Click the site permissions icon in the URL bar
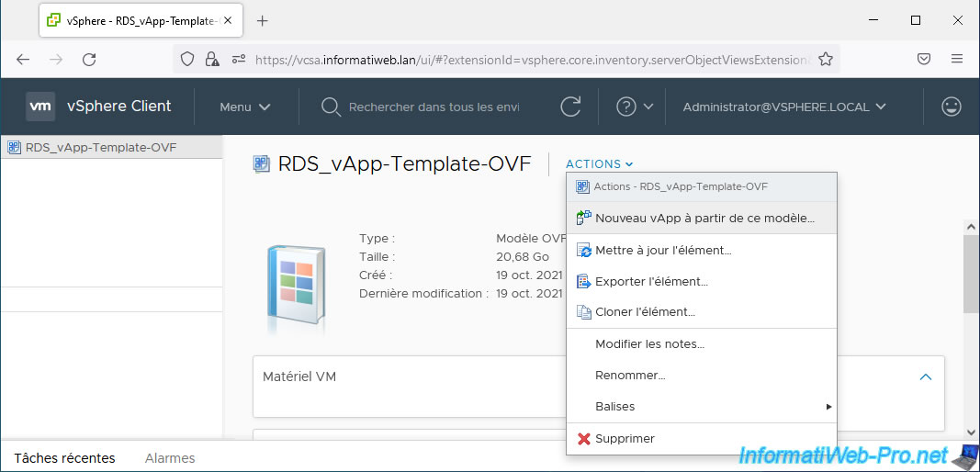The image size is (980, 472). tap(239, 59)
